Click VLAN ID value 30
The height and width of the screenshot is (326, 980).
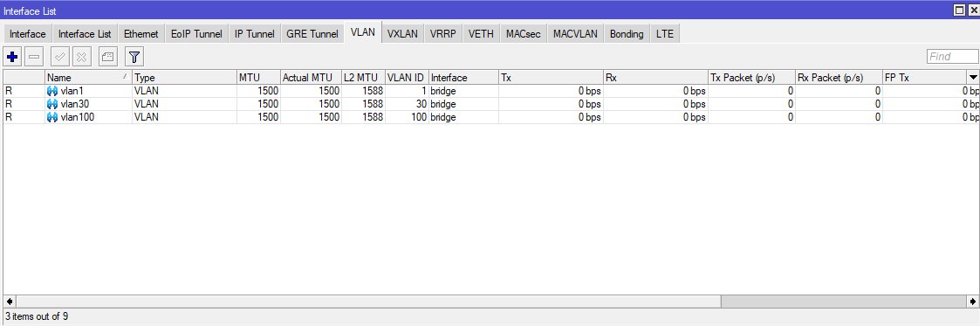[421, 104]
